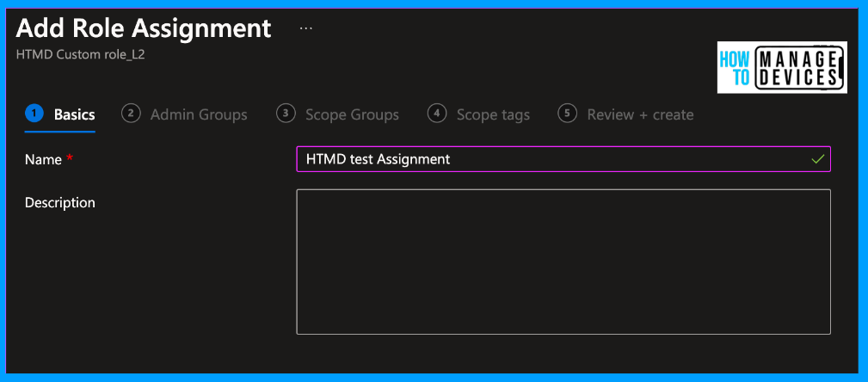Image resolution: width=868 pixels, height=382 pixels.
Task: Jump to the Review + create step
Action: tap(625, 114)
